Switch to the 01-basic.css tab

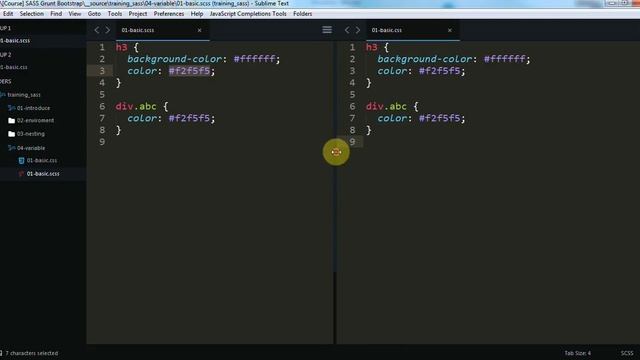[x=387, y=30]
